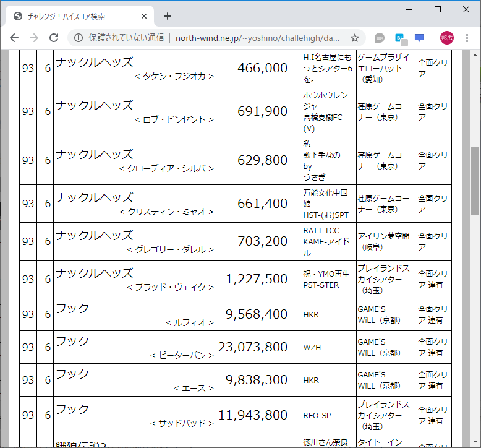
Task: Click character name タケシ・フジオカ
Action: (174, 76)
